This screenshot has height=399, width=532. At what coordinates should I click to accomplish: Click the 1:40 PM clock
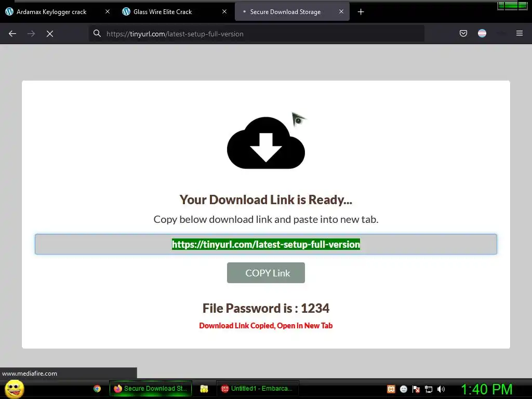click(486, 389)
